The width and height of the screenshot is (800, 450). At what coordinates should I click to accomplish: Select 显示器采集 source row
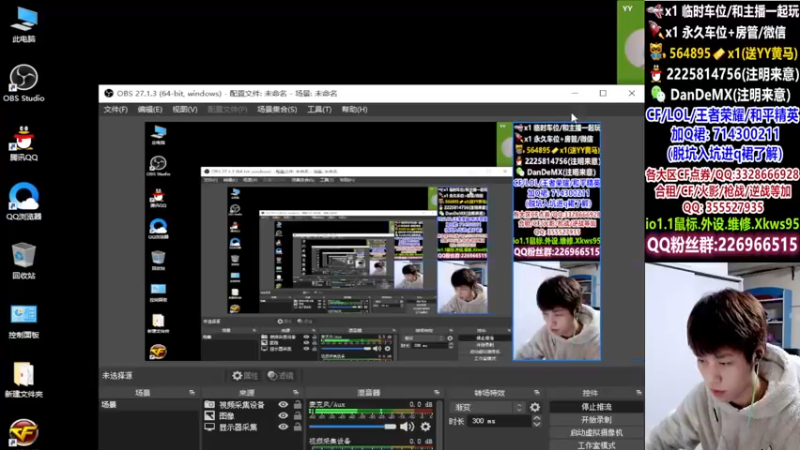[x=253, y=427]
